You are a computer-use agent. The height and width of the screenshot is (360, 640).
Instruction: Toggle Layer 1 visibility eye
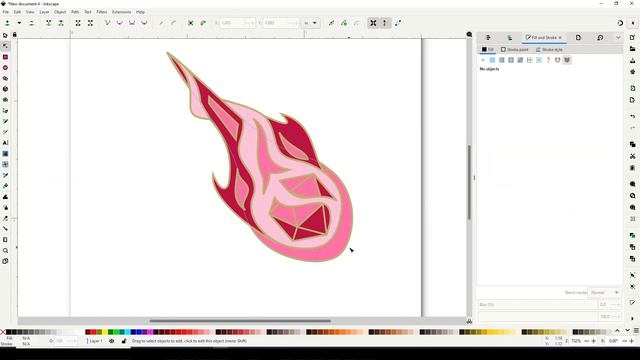111,341
